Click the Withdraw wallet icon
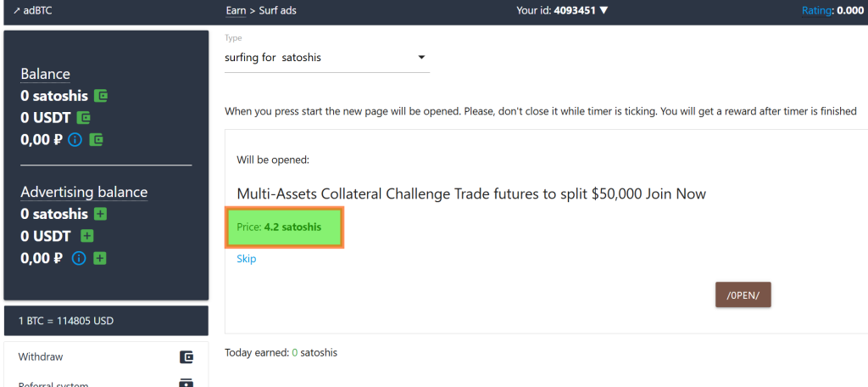868x387 pixels. coord(186,357)
